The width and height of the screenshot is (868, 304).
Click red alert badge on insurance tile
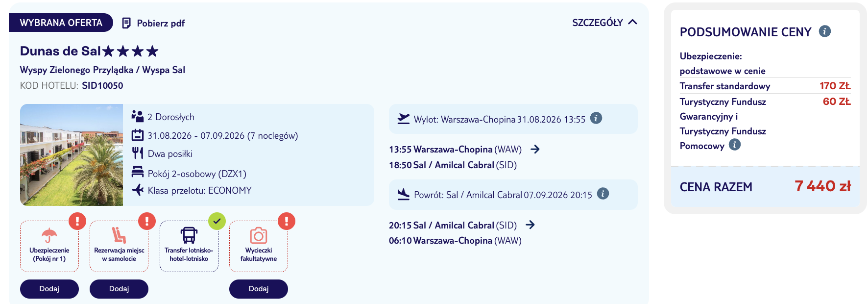(x=77, y=221)
